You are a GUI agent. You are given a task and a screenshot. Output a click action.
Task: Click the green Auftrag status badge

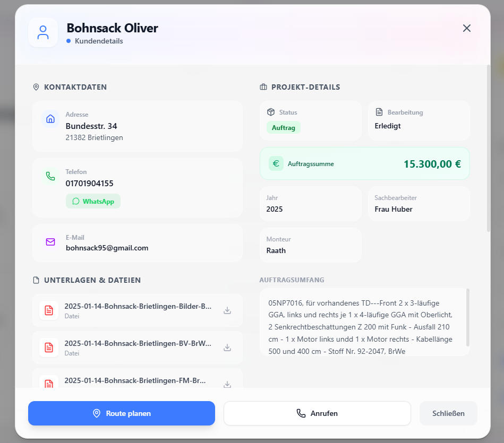point(283,127)
